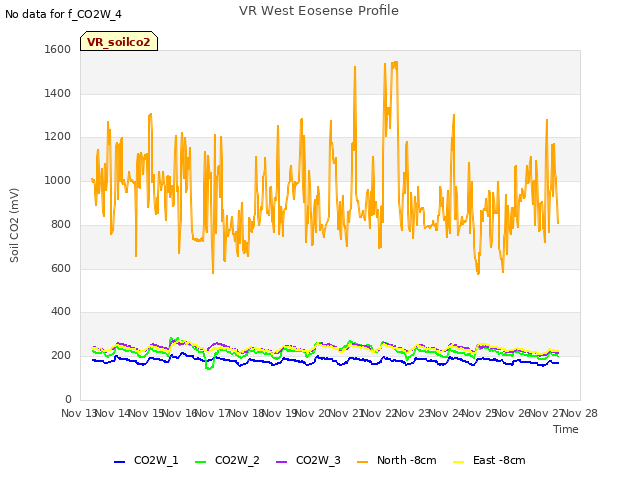Click the 800 y-axis tick label

click(x=61, y=224)
